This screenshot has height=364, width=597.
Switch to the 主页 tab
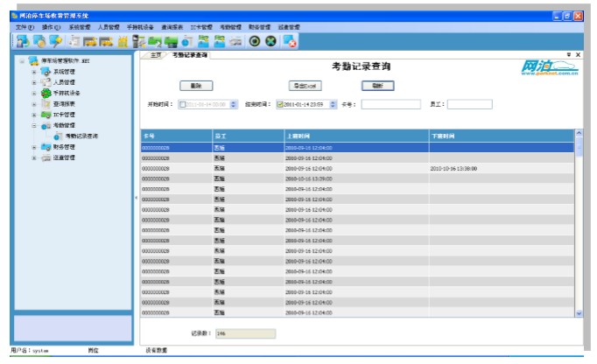tap(155, 55)
